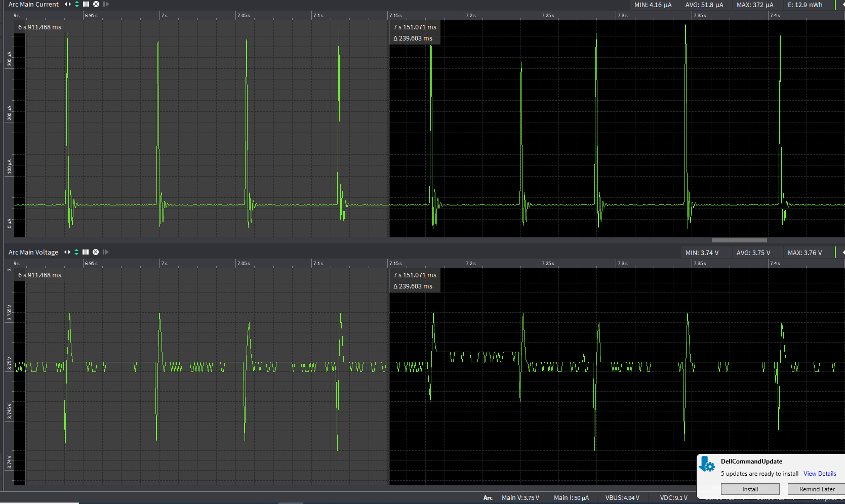Click 'VBUS:4.94 V' in status bar
The width and height of the screenshot is (845, 504).
click(x=622, y=498)
